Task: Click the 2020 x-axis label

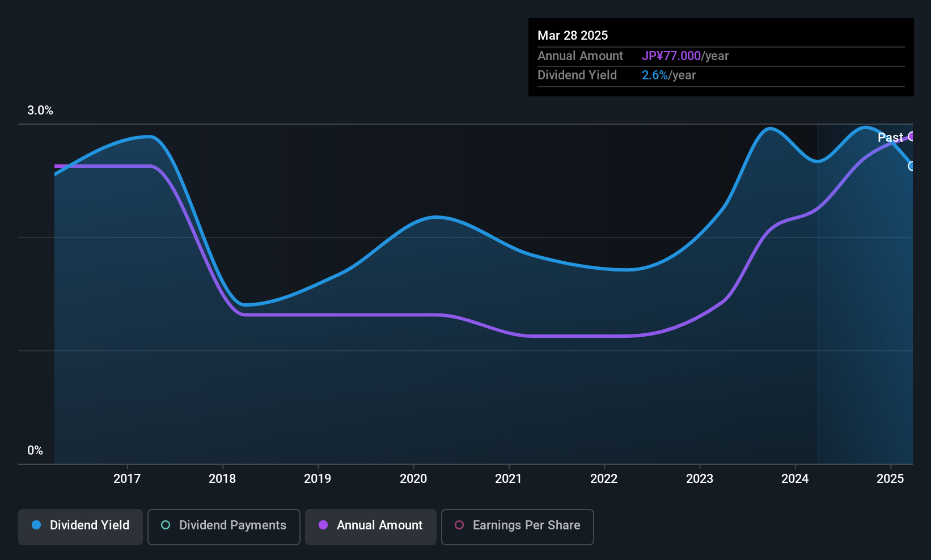Action: [413, 479]
